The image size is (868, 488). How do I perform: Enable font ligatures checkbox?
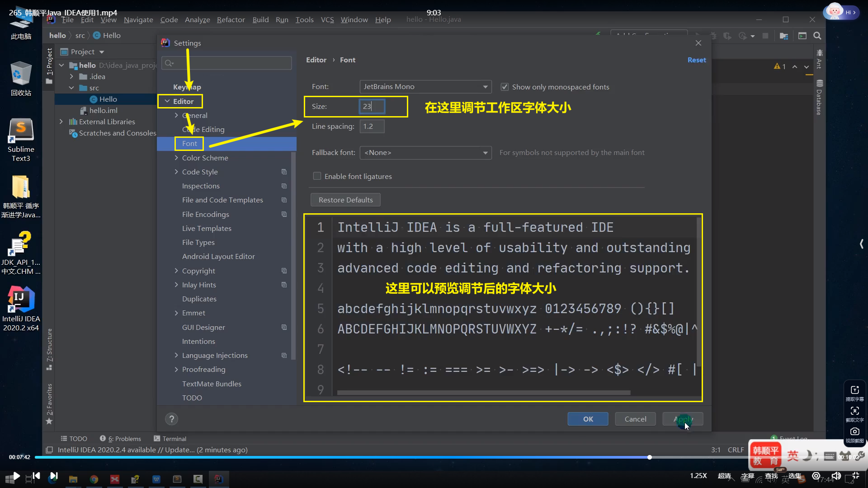(317, 176)
